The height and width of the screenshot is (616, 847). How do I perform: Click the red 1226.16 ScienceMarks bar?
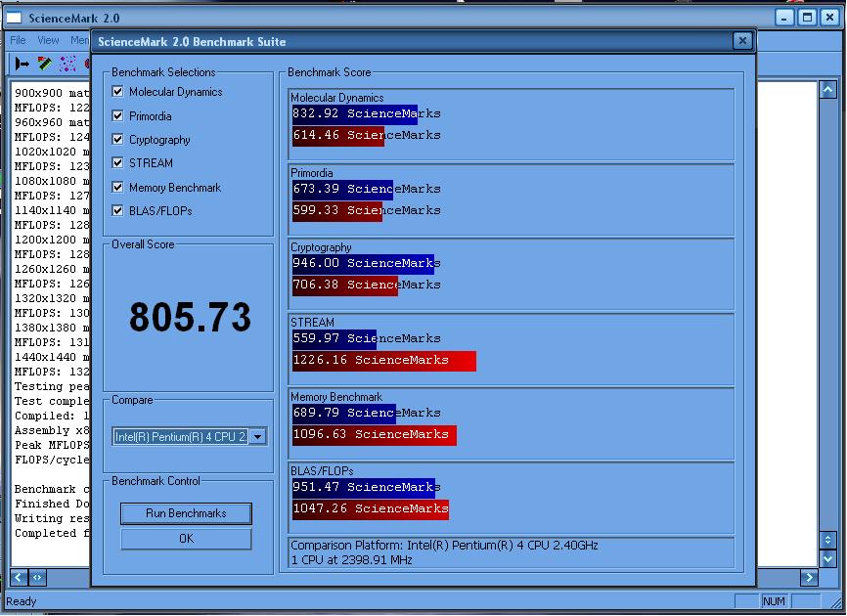[x=384, y=361]
